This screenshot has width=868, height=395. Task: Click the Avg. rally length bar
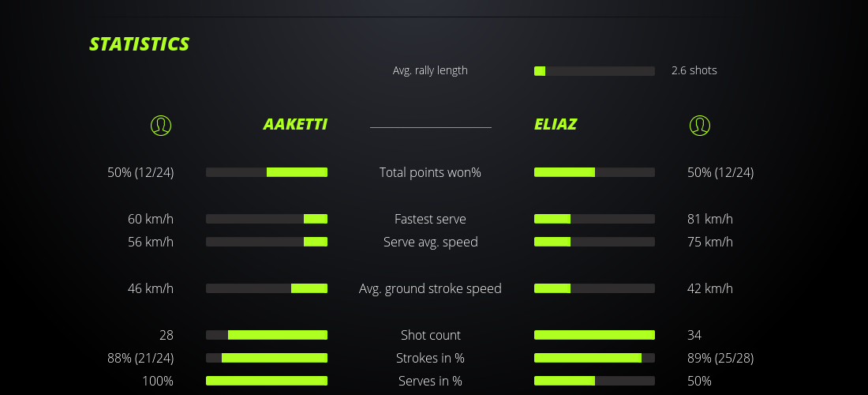(x=594, y=71)
